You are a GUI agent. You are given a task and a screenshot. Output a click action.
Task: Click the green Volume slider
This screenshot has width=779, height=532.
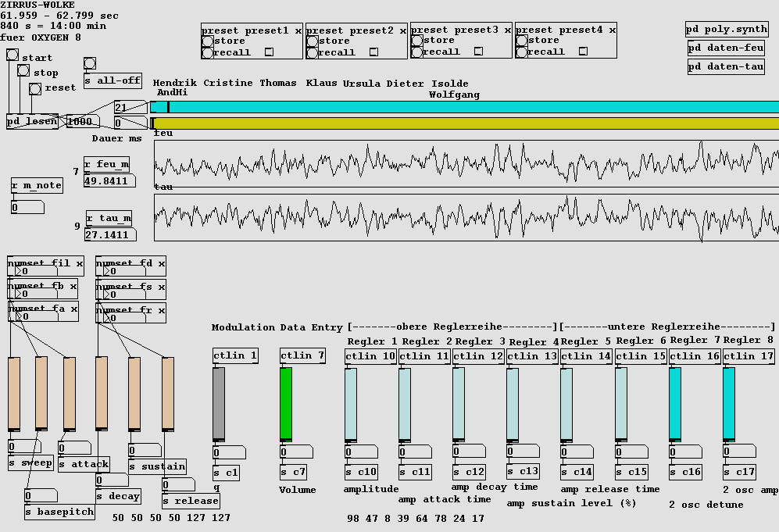[286, 404]
